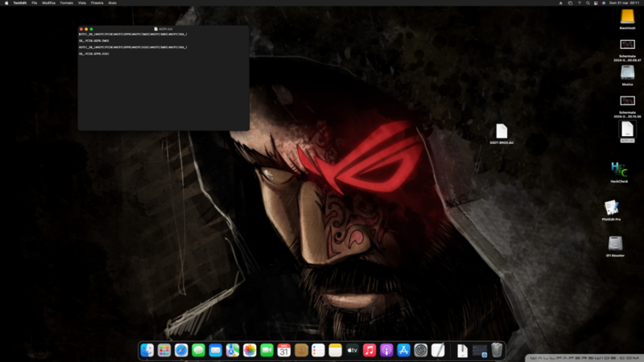Open Messages in the Dock
Image resolution: width=644 pixels, height=362 pixels.
click(x=198, y=351)
